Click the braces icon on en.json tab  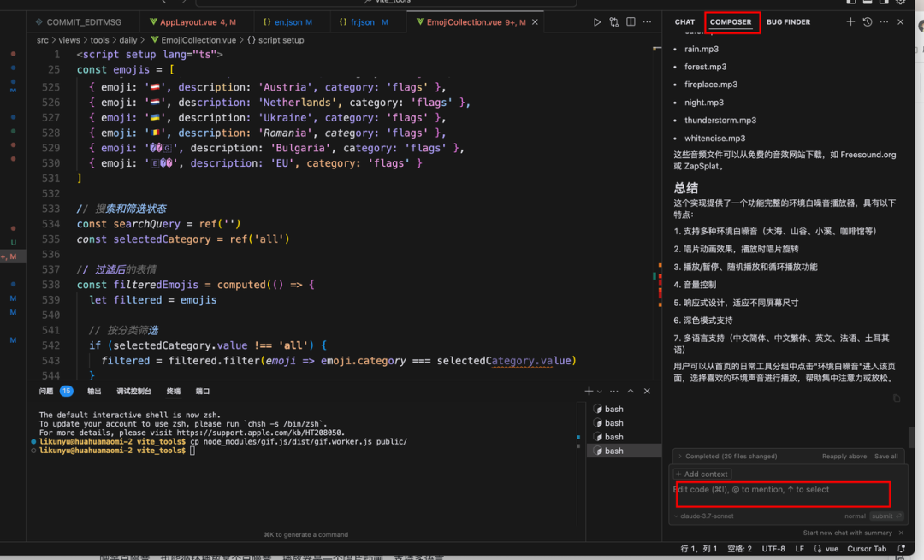pyautogui.click(x=267, y=21)
